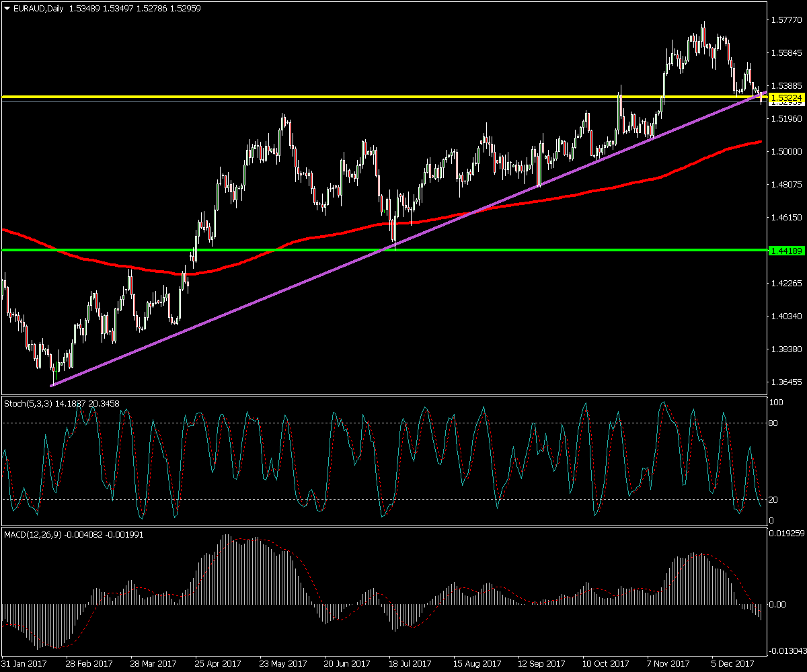
Task: Open the EURAUD,Daily chart dropdown triangle
Action: (x=7, y=8)
